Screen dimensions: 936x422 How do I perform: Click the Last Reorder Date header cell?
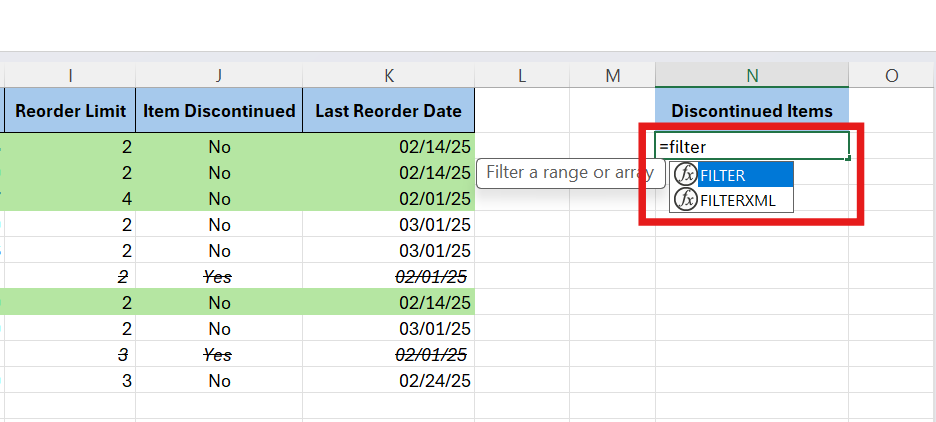pos(389,110)
